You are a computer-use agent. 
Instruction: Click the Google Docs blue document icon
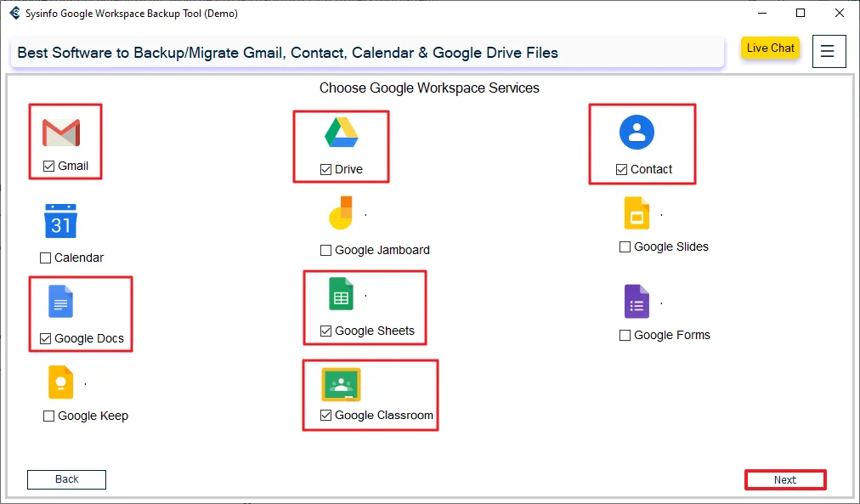click(x=61, y=302)
